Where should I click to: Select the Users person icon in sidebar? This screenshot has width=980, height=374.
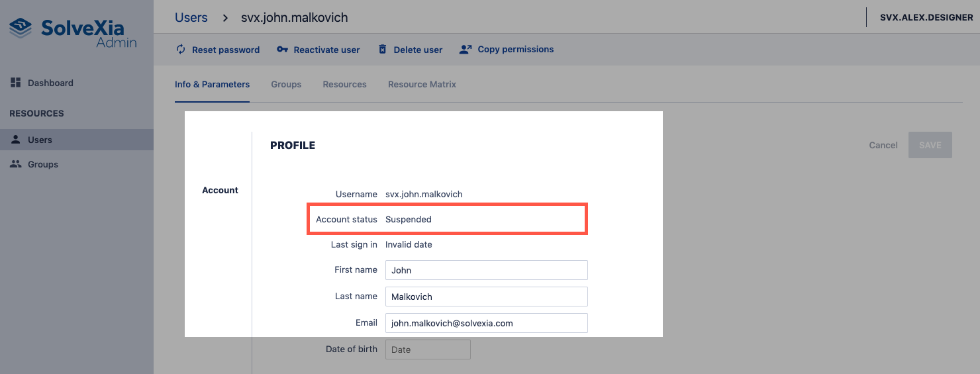click(16, 140)
